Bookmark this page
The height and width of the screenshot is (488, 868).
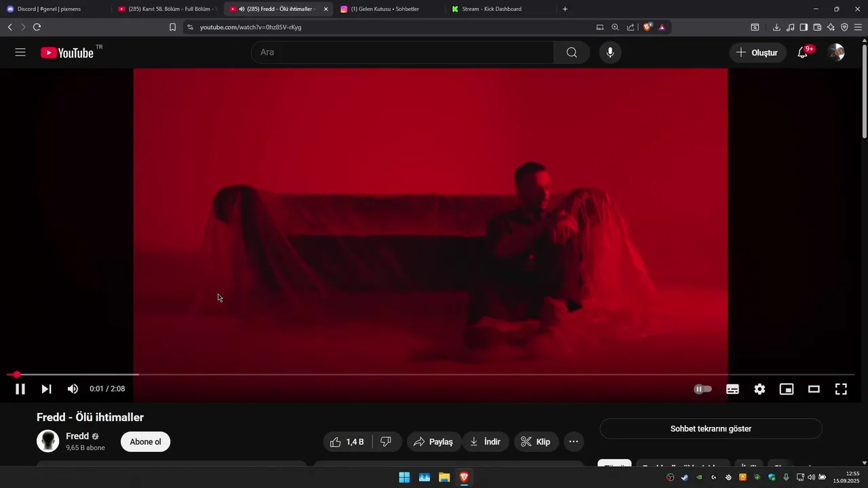click(172, 27)
